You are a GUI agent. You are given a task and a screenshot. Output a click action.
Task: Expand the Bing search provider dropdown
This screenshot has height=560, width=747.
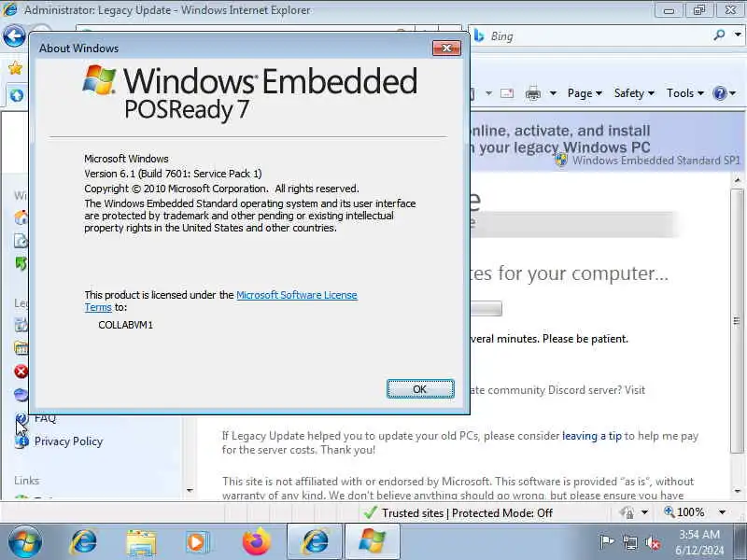[x=738, y=35]
